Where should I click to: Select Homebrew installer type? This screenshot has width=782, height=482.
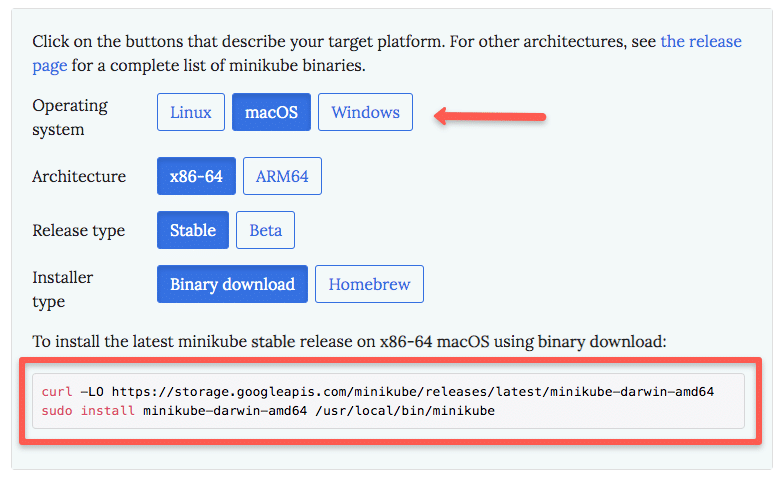pyautogui.click(x=370, y=284)
